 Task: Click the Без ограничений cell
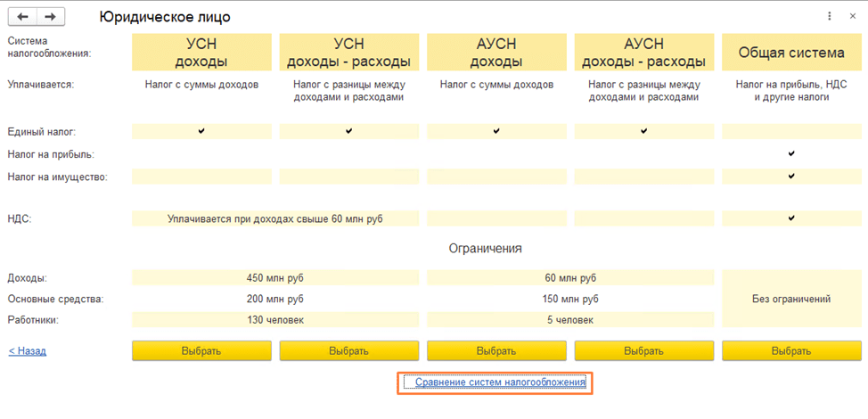click(791, 299)
